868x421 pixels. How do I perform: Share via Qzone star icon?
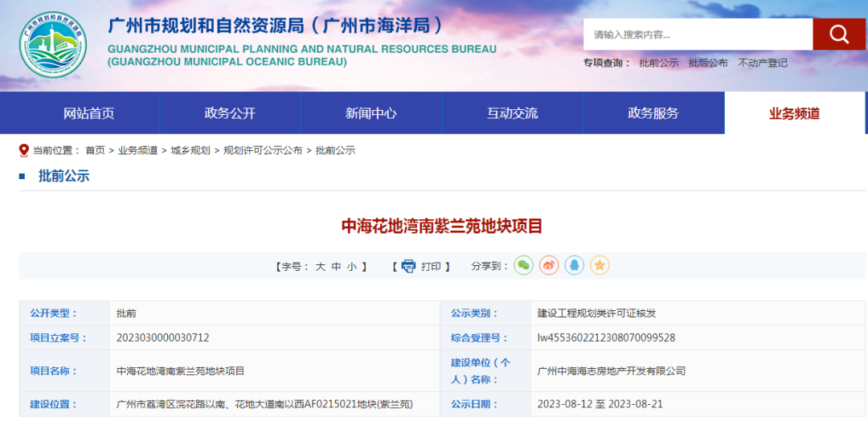(x=600, y=266)
